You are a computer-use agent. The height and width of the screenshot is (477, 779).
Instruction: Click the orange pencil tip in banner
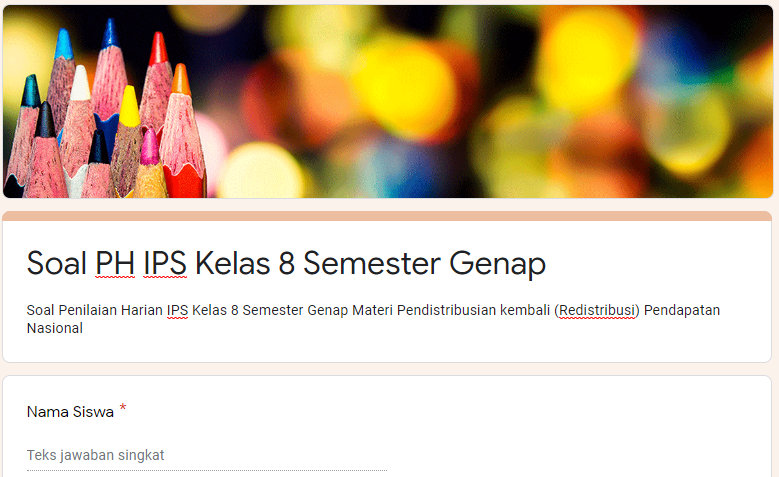coord(181,80)
